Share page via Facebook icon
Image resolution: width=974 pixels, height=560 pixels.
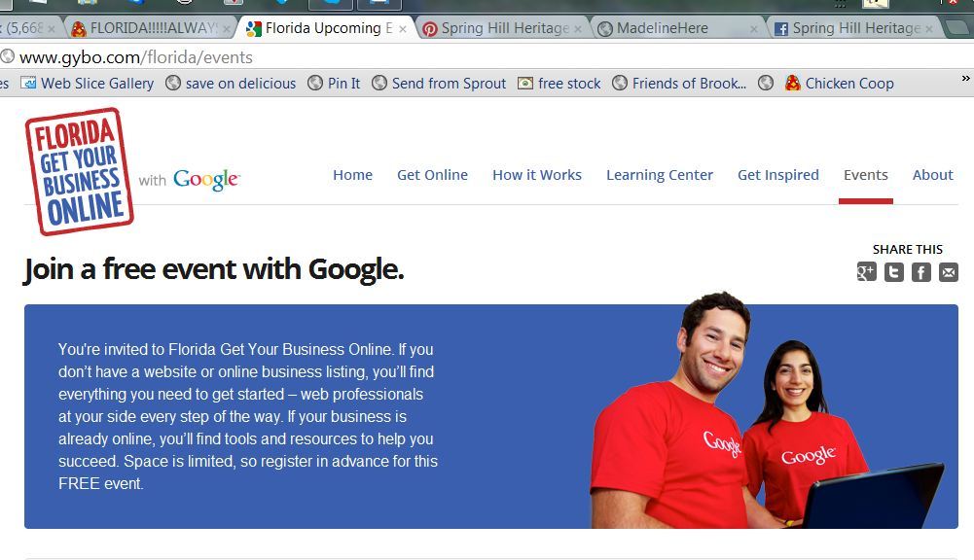tap(921, 272)
